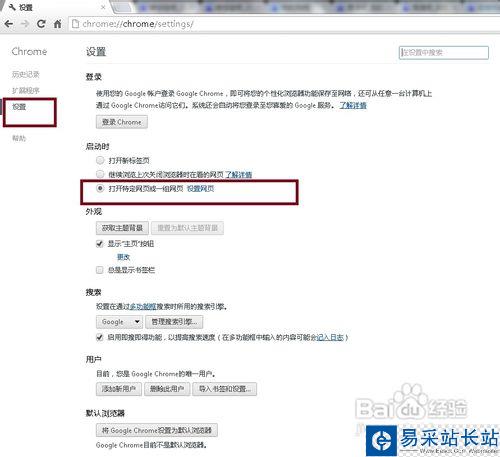Expand the Google search engine dropdown
This screenshot has height=457, width=500.
(x=119, y=322)
